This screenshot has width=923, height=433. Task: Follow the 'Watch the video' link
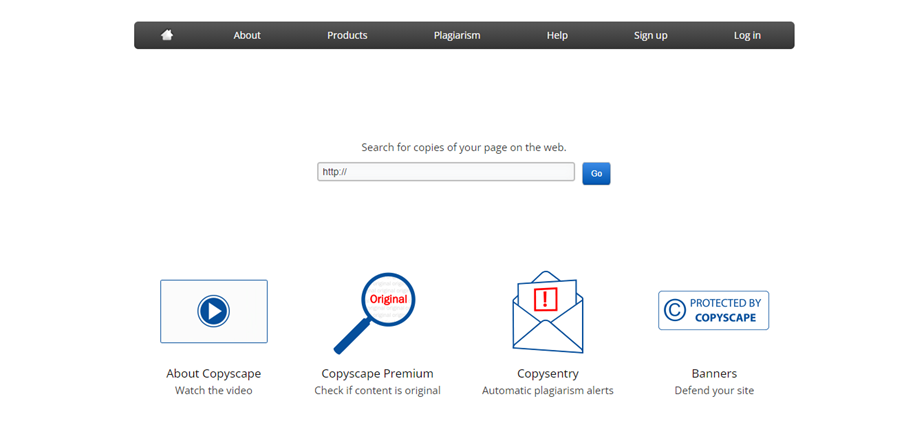click(213, 390)
